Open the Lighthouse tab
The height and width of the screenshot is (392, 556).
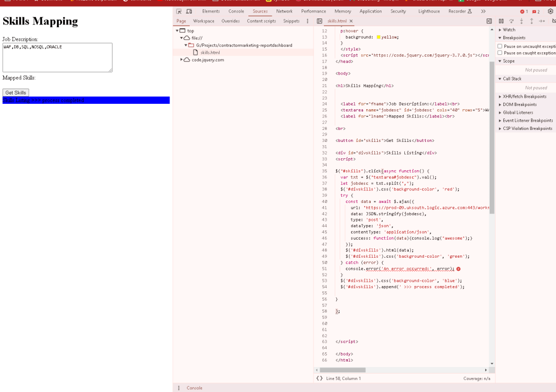429,11
